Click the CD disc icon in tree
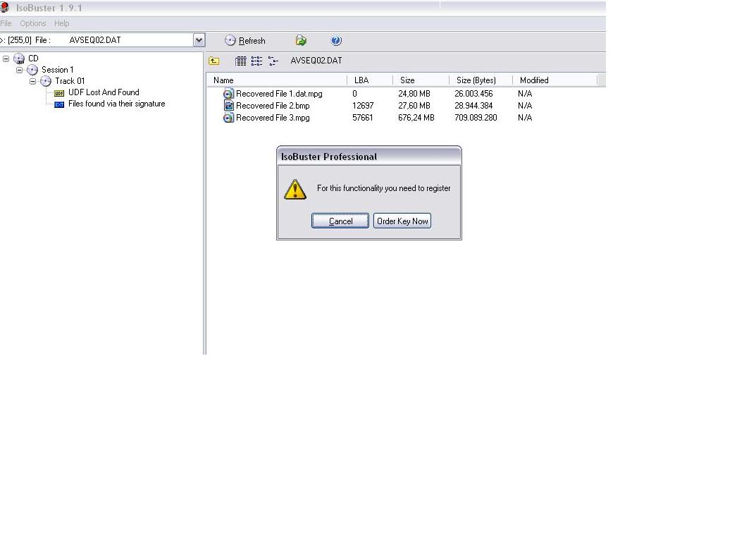 coord(19,59)
